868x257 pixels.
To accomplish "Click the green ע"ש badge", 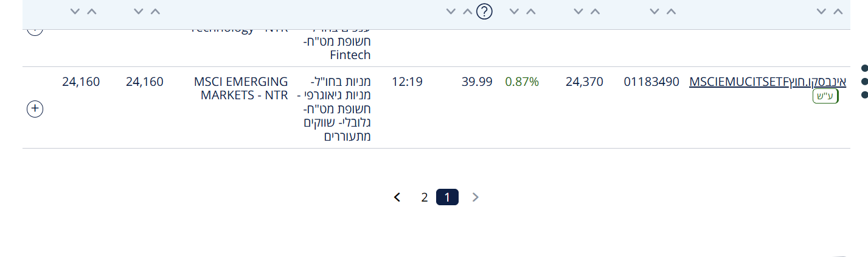I will (825, 96).
